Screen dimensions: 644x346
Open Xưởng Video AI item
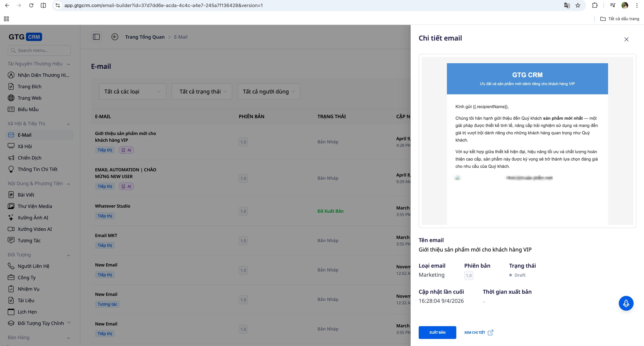click(35, 229)
